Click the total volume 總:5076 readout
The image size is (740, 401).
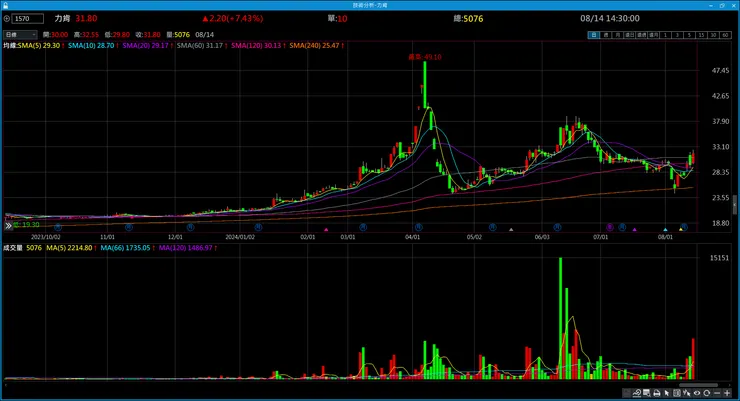click(x=468, y=18)
